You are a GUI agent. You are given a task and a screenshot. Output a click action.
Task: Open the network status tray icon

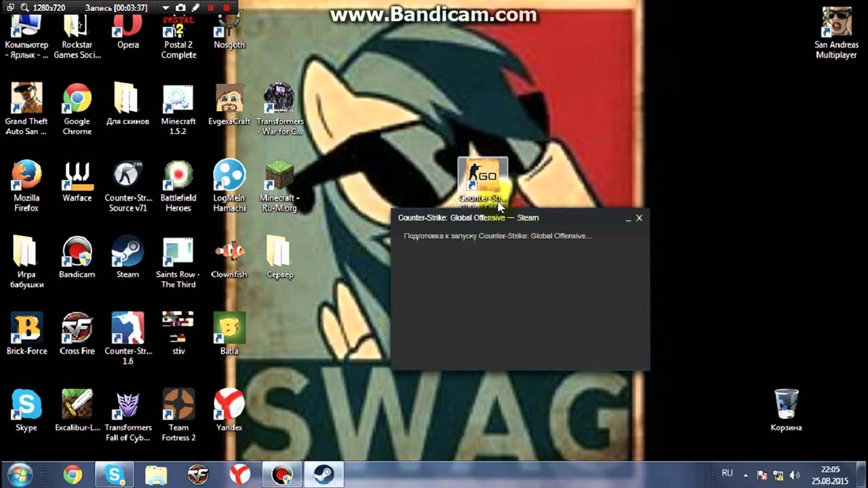(x=778, y=475)
